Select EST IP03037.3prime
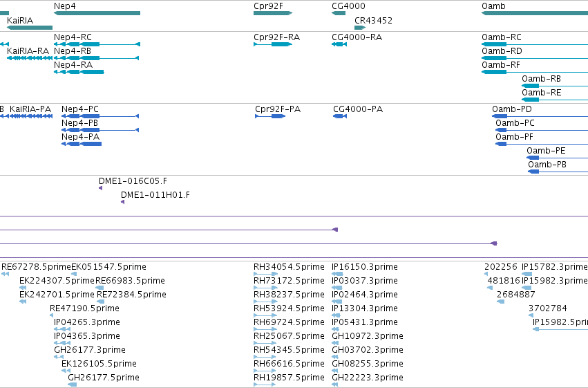 pos(337,288)
